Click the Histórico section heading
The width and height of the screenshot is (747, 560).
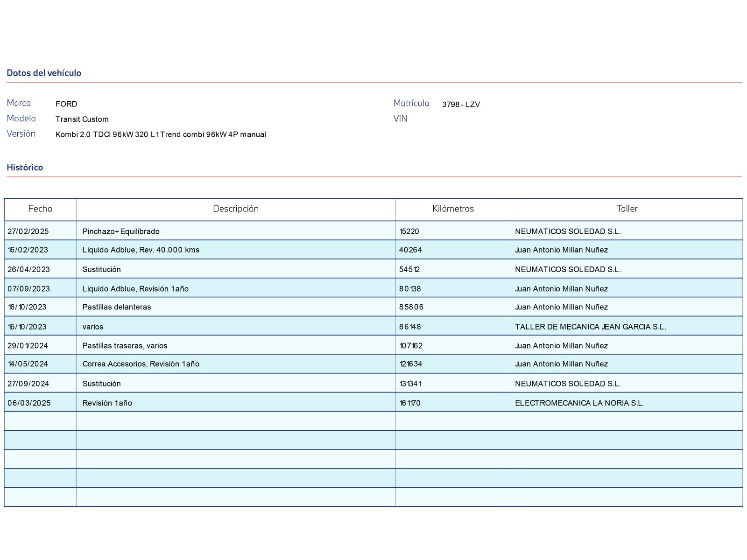(25, 168)
